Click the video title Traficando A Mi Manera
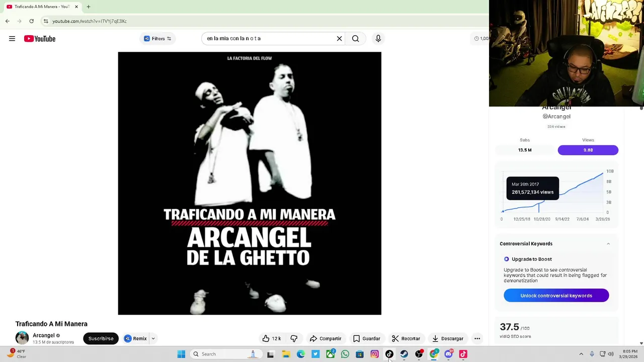Image resolution: width=644 pixels, height=362 pixels. point(51,324)
